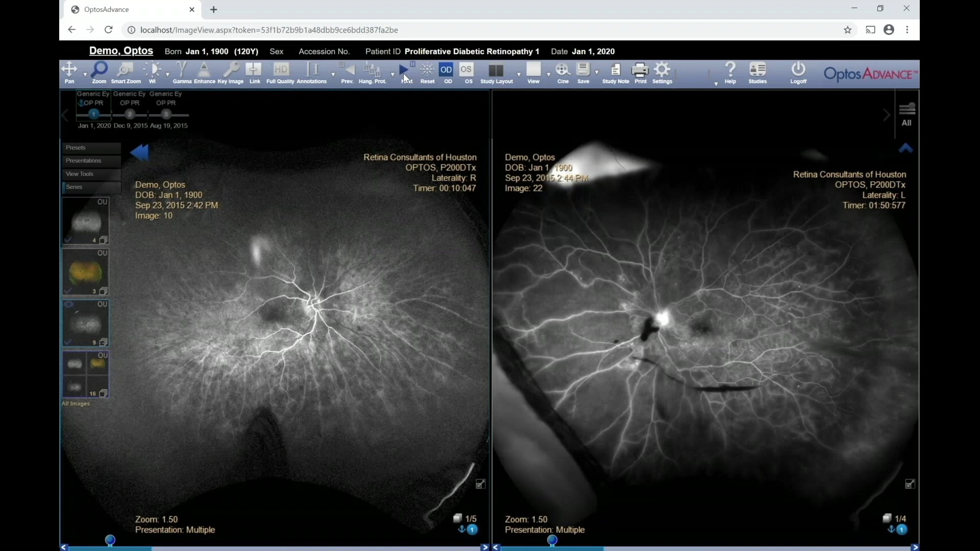The height and width of the screenshot is (551, 980).
Task: Toggle Full Quality HD mode
Action: (x=280, y=73)
